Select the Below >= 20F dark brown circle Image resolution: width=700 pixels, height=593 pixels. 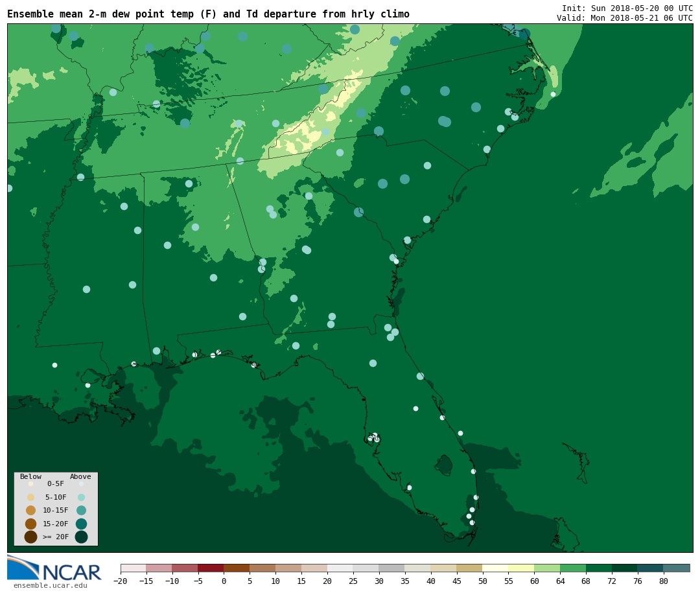click(31, 537)
